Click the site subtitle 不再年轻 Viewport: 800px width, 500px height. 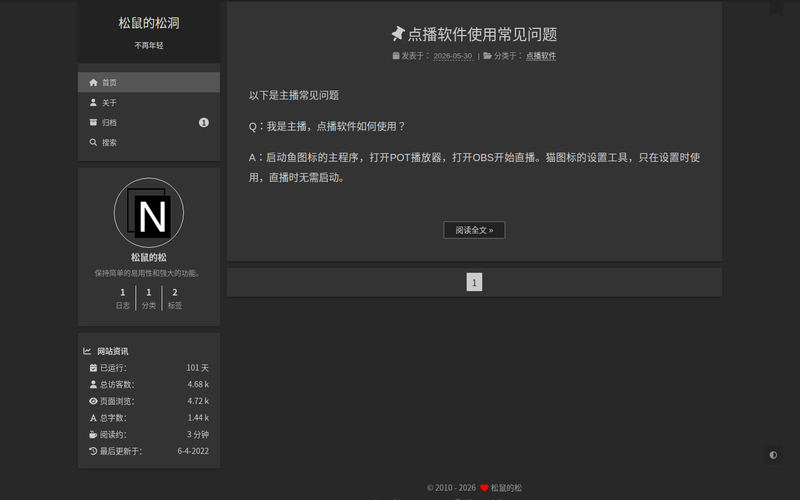click(x=149, y=45)
